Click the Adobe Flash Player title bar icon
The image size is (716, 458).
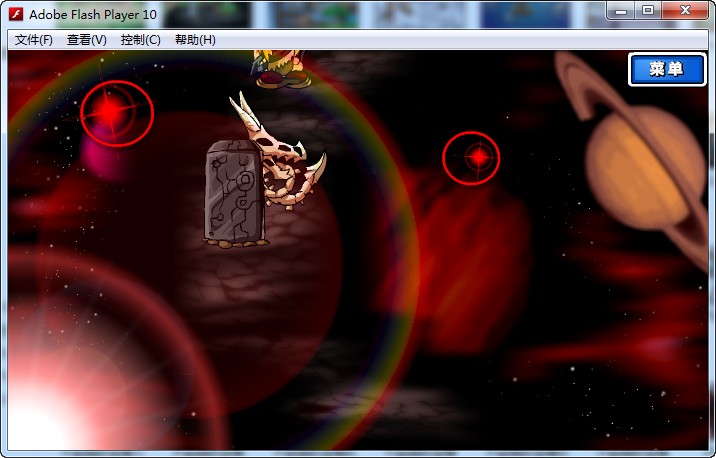pos(16,14)
